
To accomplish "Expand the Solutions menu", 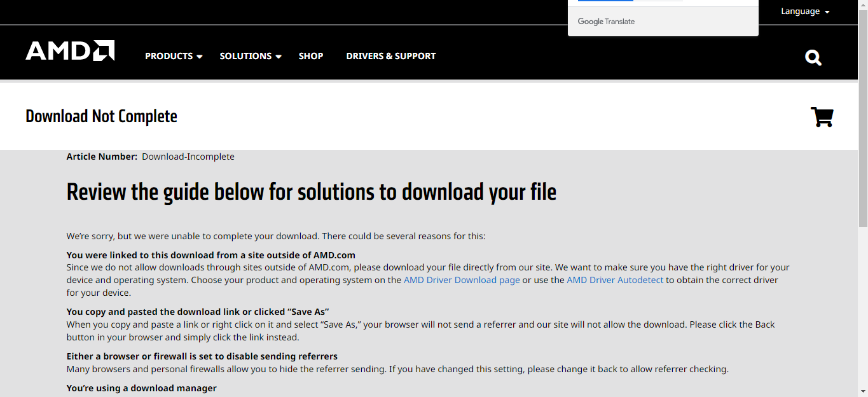I will coord(251,56).
